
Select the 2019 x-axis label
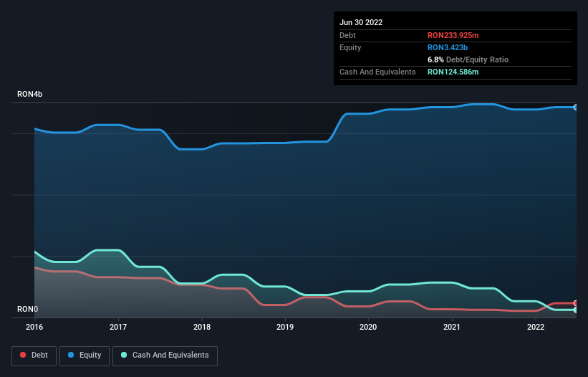tap(285, 327)
